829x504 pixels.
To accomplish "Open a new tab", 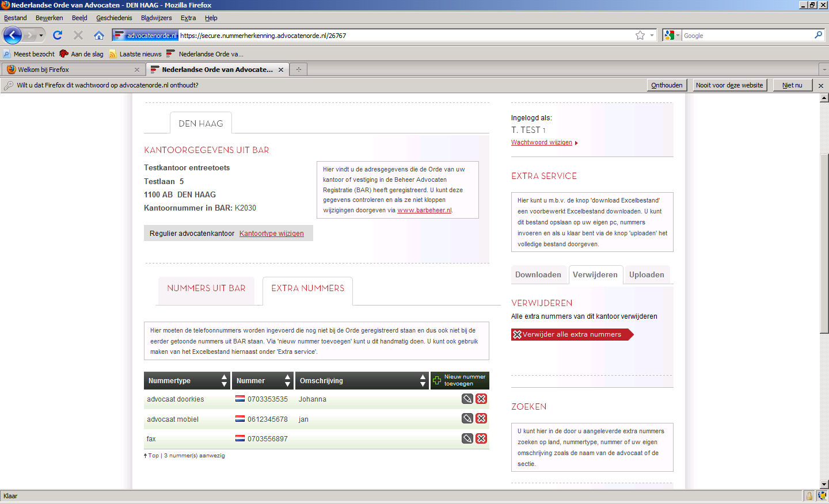I will coord(299,70).
